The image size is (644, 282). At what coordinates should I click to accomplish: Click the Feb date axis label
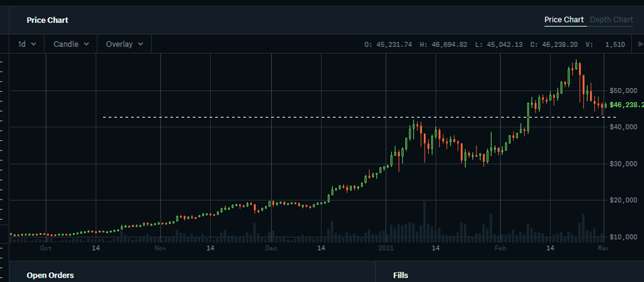[500, 248]
